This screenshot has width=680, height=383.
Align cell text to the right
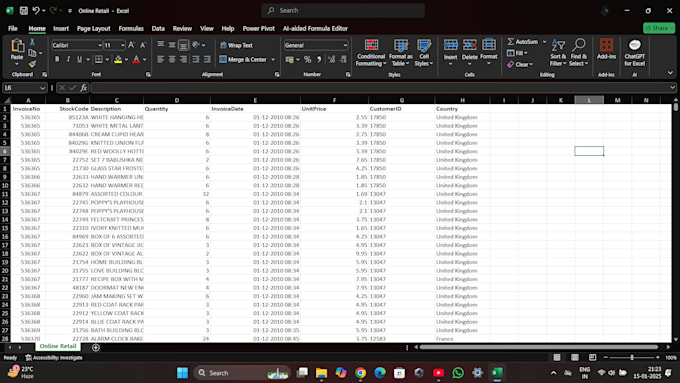coord(183,59)
